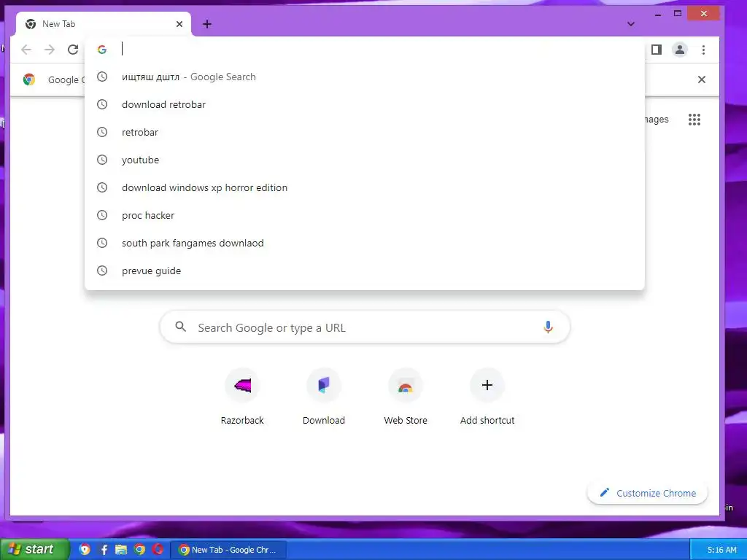Click the magnifier icon in search box
Viewport: 747px width, 560px height.
[x=181, y=327]
